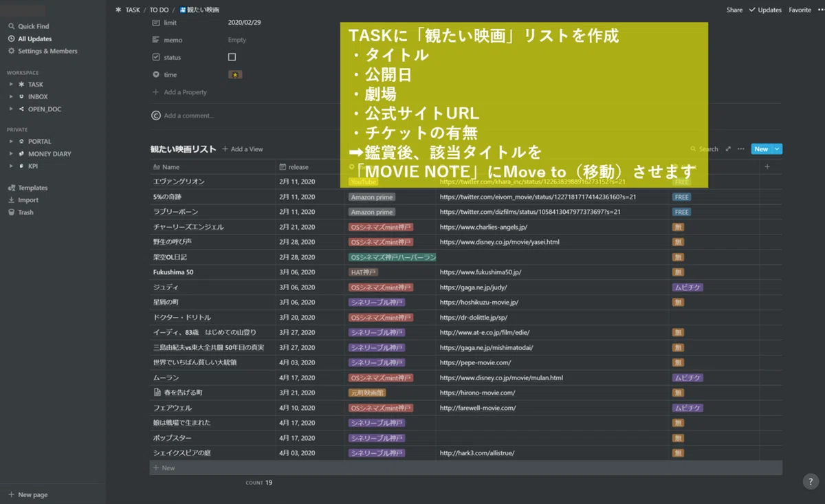This screenshot has height=504, width=825.
Task: Click ムビチケ tag in ジュディ row
Action: [687, 287]
